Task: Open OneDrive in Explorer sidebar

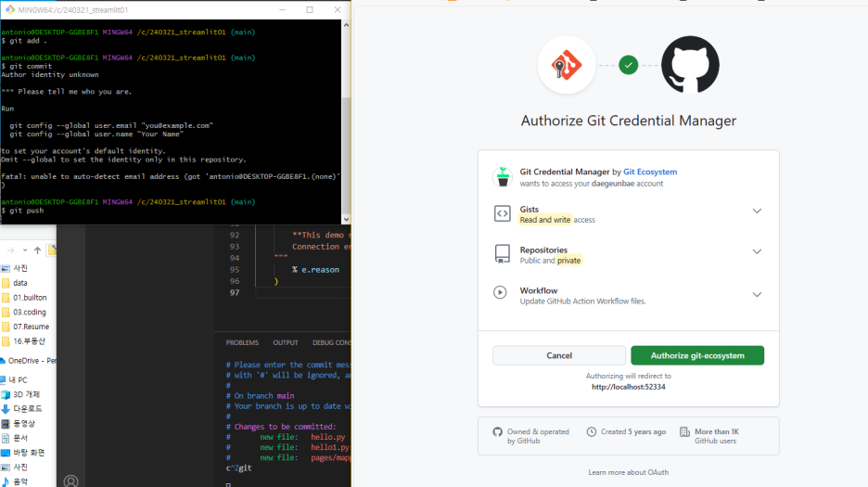Action: tap(28, 361)
